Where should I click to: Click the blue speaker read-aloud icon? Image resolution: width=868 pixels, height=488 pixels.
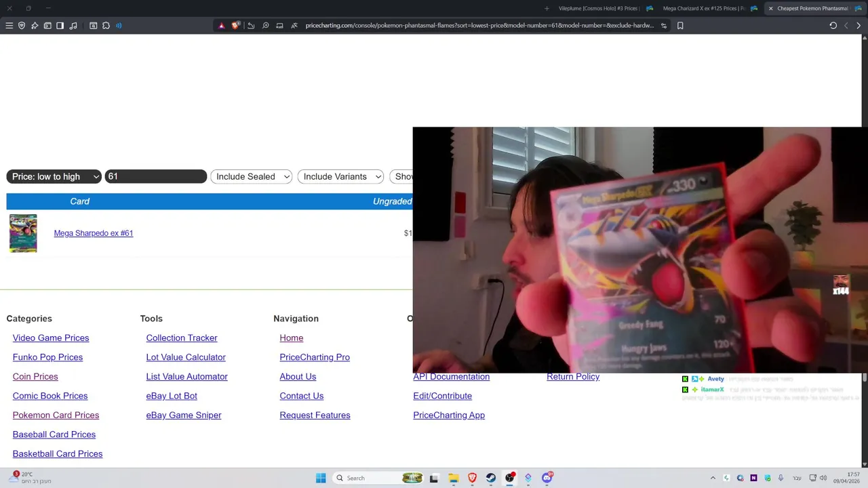[119, 26]
